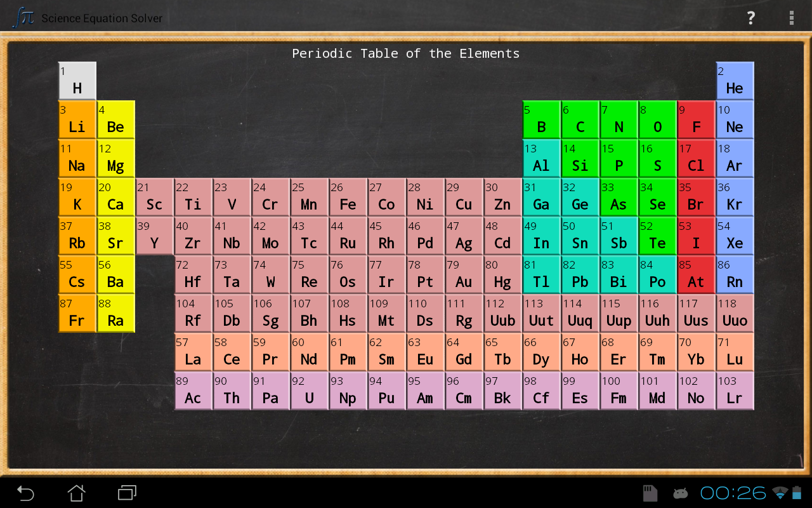Tap the Android back navigation icon
Screen dimensions: 812x508
tap(26, 493)
